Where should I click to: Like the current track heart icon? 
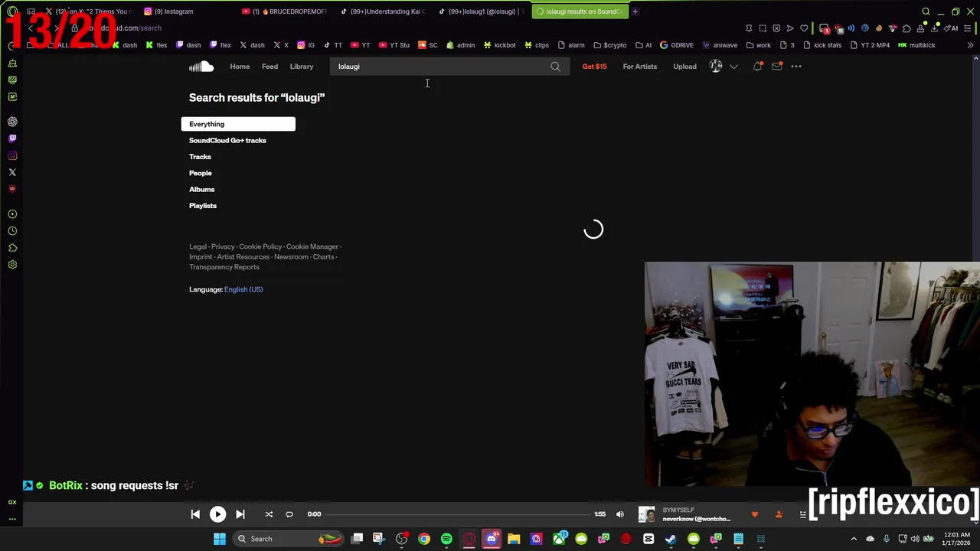coord(755,514)
